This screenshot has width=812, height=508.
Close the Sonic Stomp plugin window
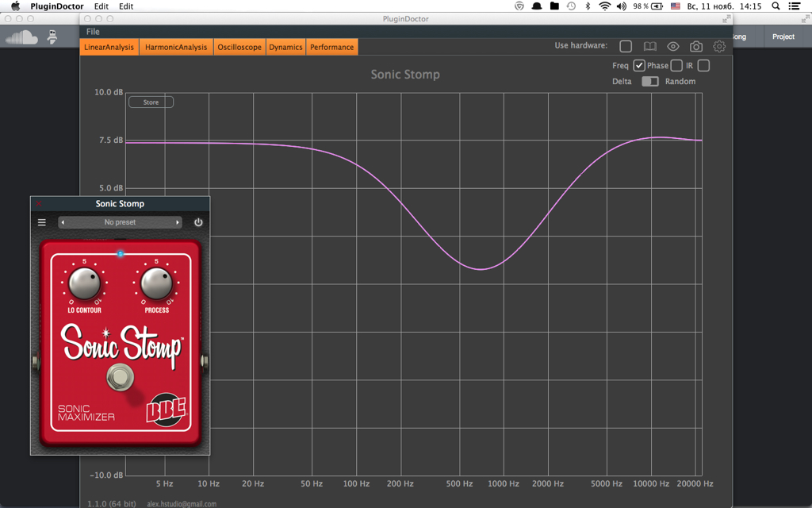[x=38, y=204]
